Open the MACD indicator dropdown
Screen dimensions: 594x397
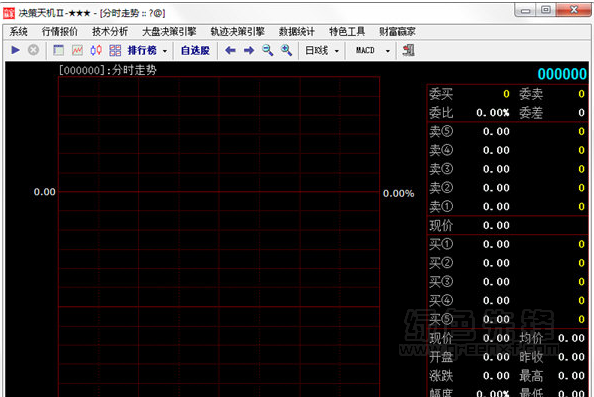373,50
